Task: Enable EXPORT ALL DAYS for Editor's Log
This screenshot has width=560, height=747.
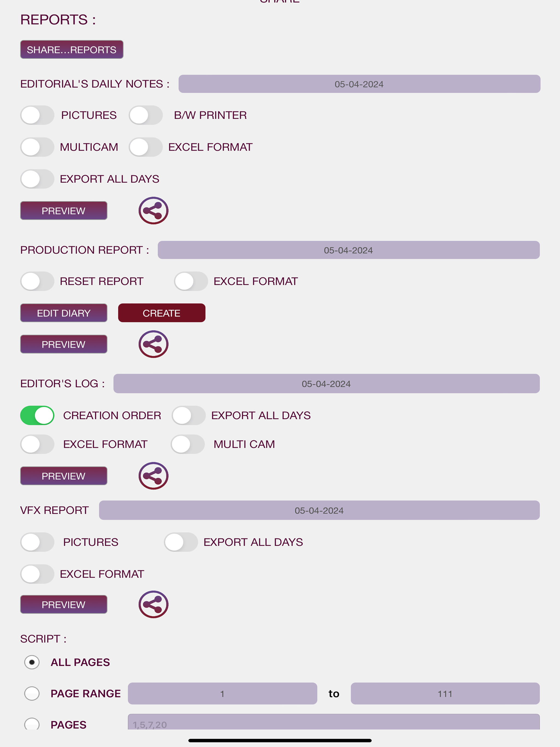Action: coord(188,415)
